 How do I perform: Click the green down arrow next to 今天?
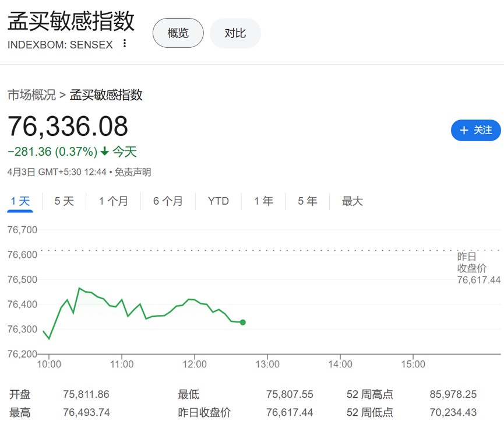[105, 151]
